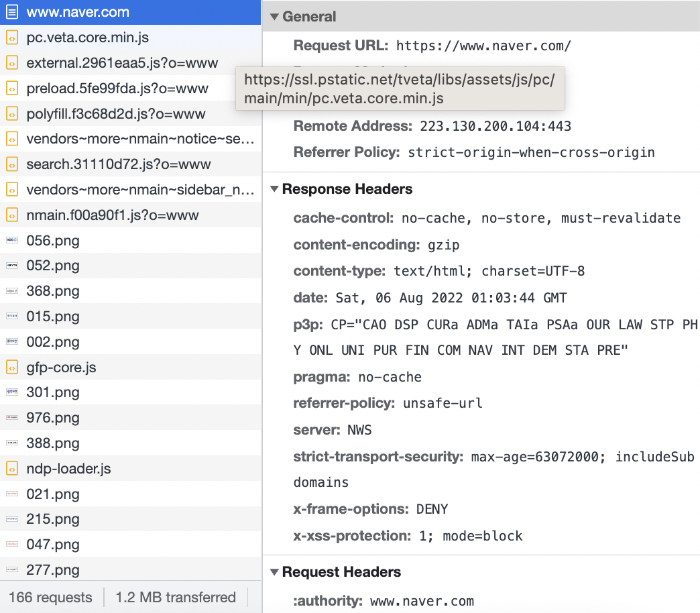Select the 021.png request name
This screenshot has height=613, width=700.
(x=53, y=494)
